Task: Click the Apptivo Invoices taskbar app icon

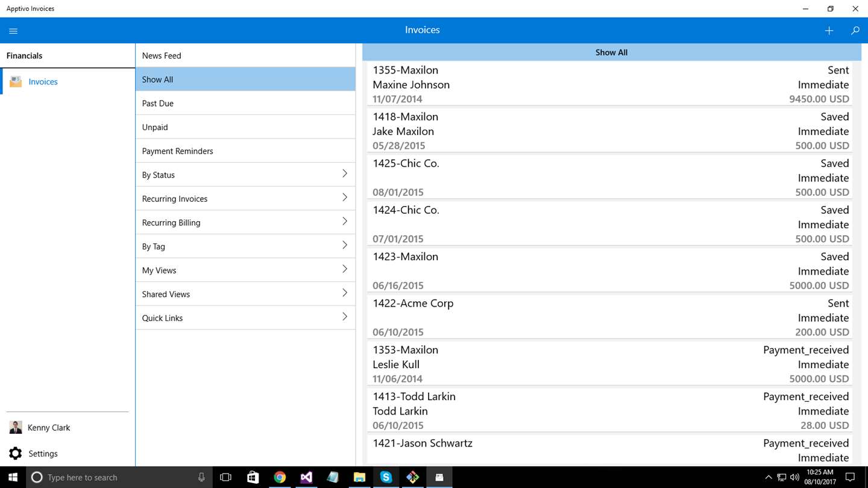Action: (439, 477)
